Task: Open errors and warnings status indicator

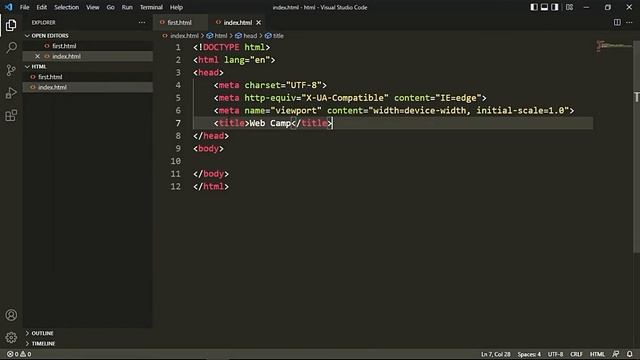Action: pyautogui.click(x=19, y=354)
